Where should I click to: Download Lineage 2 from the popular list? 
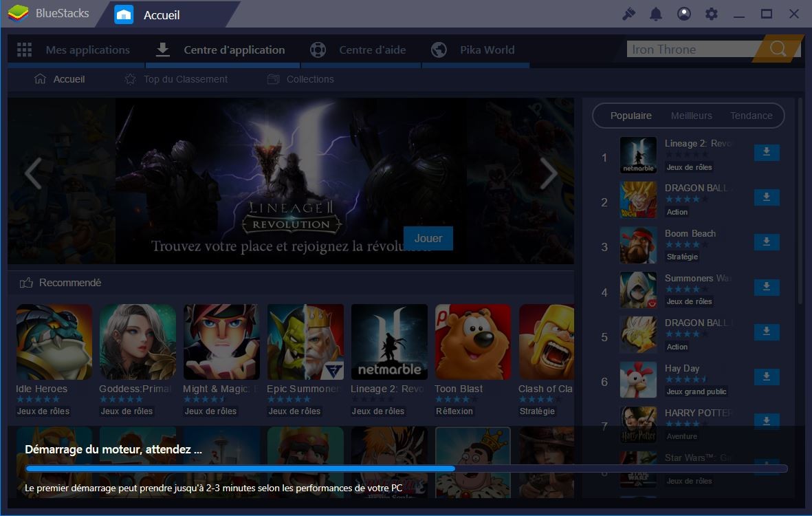coord(767,152)
